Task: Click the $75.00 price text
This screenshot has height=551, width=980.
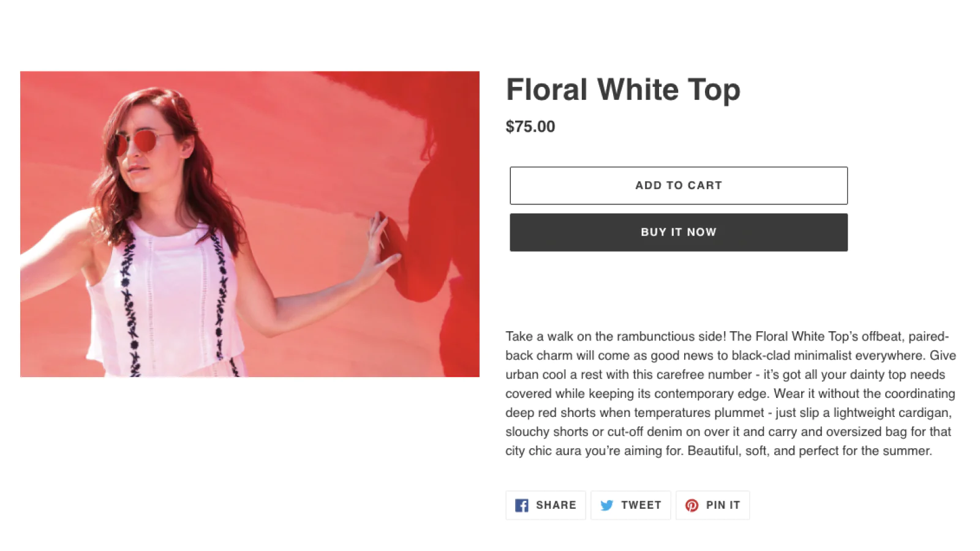Action: (530, 127)
